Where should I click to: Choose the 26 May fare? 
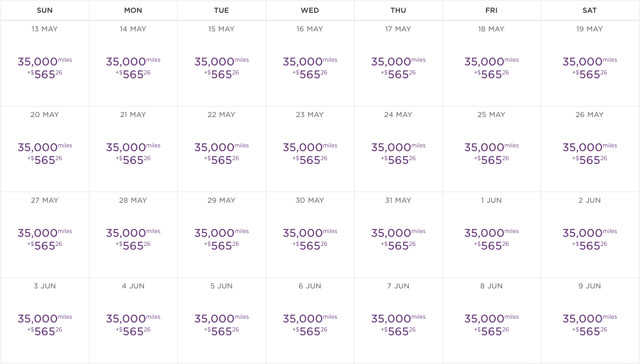point(589,153)
